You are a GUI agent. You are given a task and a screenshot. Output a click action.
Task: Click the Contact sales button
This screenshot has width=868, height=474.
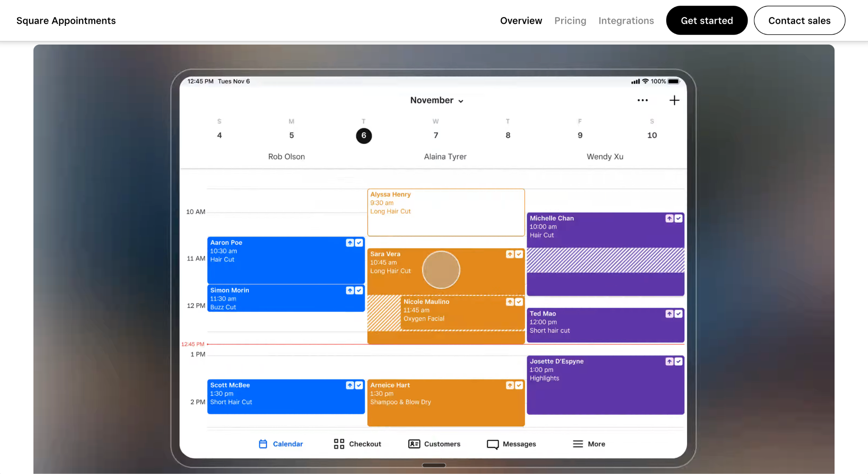(x=799, y=20)
